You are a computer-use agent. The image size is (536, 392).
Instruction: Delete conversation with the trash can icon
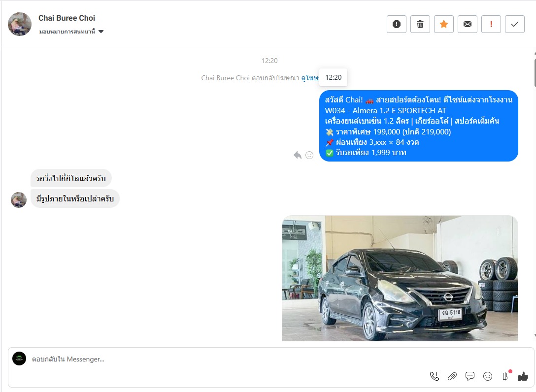point(420,24)
